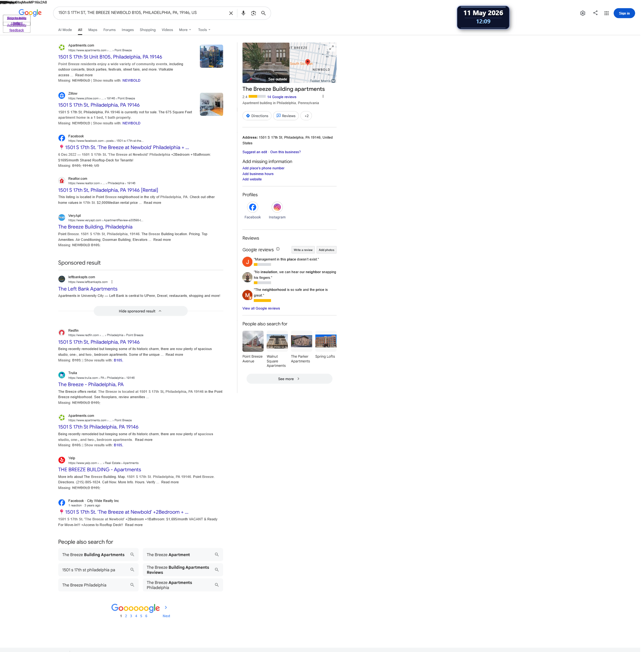Click Add place's phone number link
The image size is (644, 652).
[x=263, y=168]
